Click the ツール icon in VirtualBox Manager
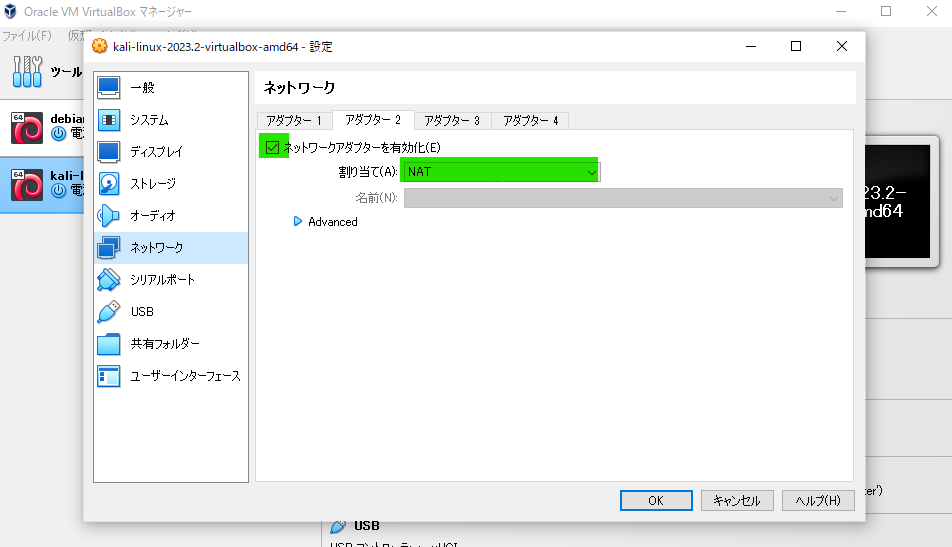Image resolution: width=952 pixels, height=547 pixels. click(x=27, y=72)
